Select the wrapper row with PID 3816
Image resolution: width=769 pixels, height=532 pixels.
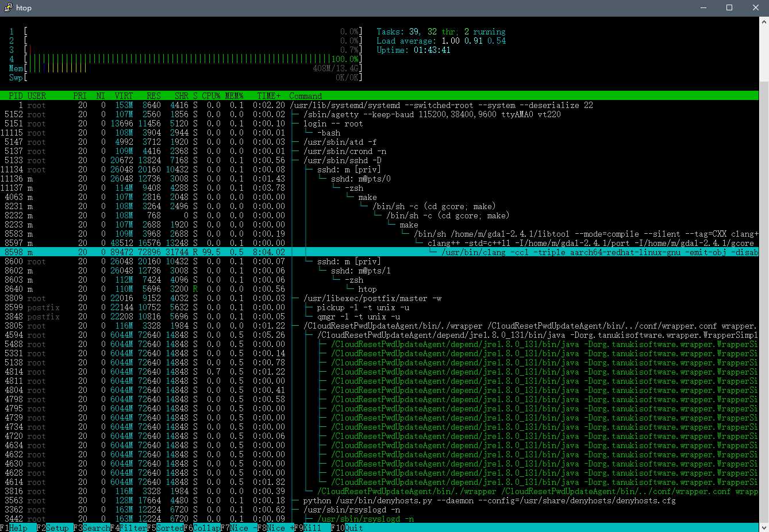click(379, 491)
